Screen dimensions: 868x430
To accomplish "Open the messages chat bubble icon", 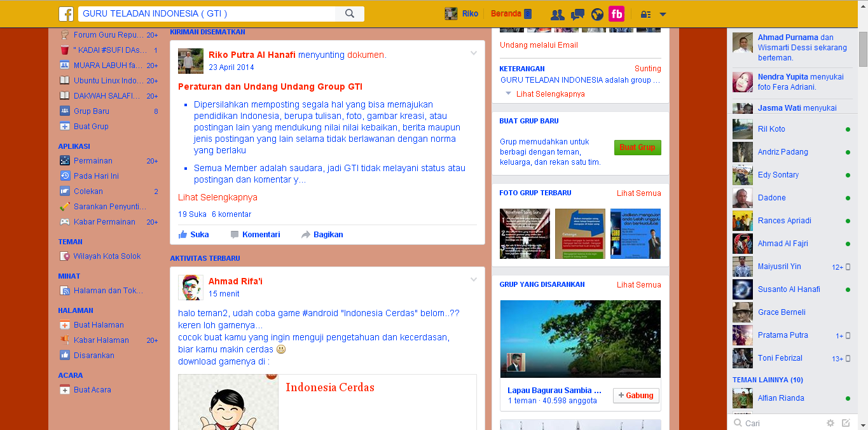I will click(x=577, y=13).
